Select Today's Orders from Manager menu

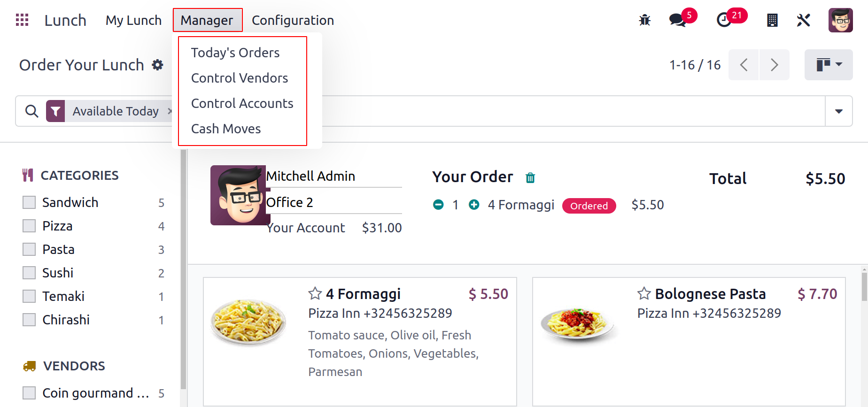coord(235,53)
